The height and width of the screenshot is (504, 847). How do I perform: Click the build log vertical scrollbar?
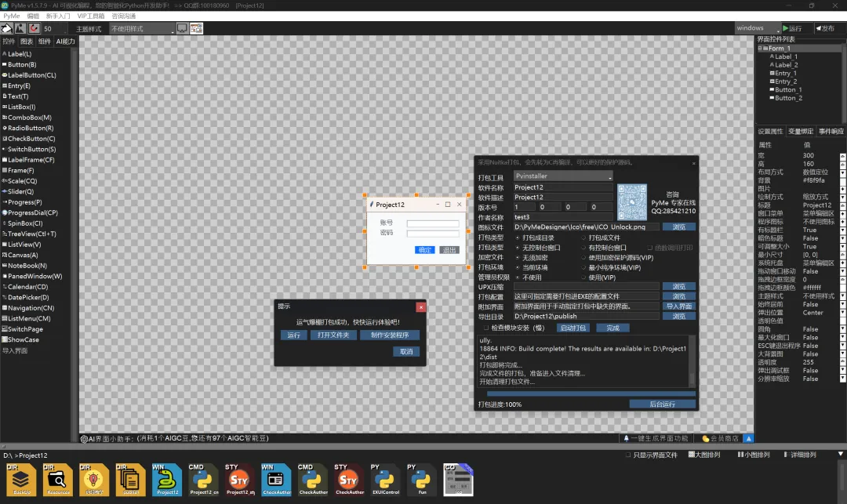click(692, 361)
